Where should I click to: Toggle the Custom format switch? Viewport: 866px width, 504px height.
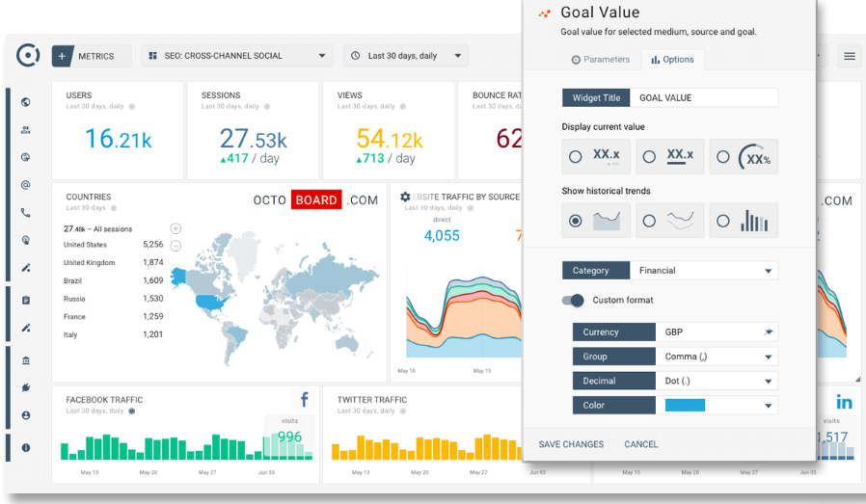pos(573,301)
